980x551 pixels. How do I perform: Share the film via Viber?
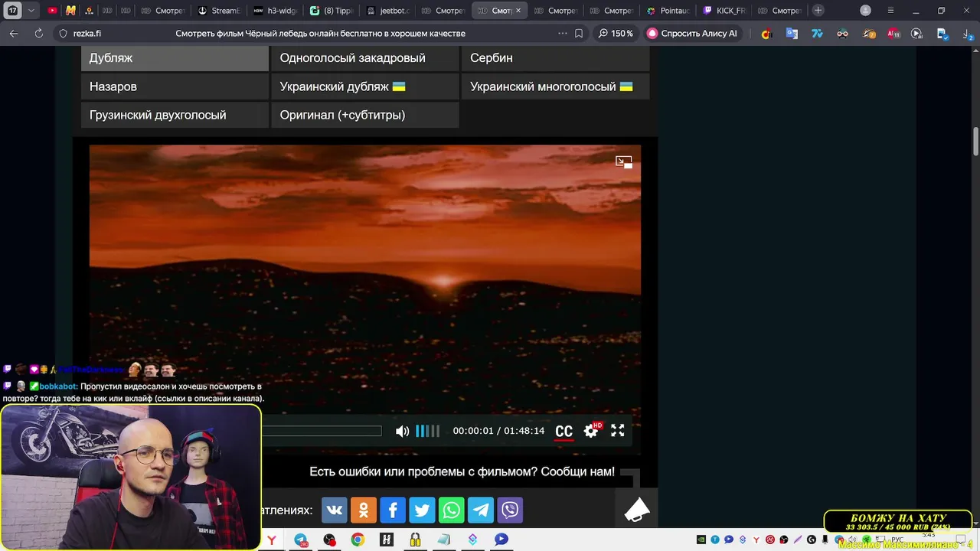[510, 510]
